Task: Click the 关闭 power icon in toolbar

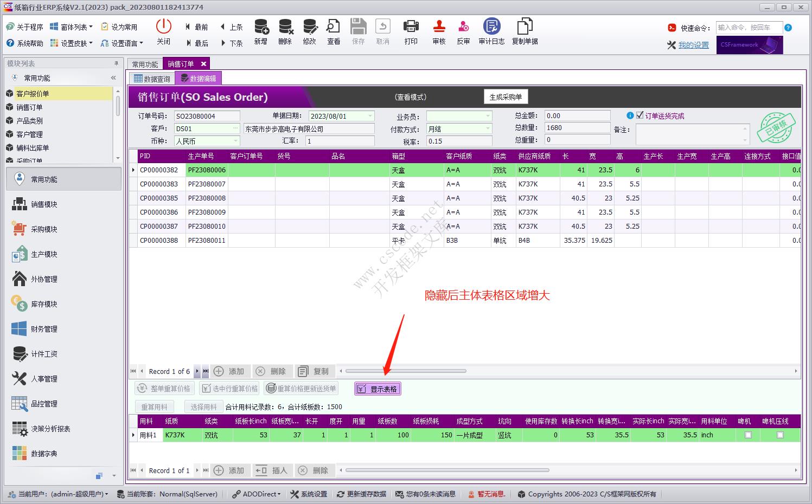Action: click(163, 27)
